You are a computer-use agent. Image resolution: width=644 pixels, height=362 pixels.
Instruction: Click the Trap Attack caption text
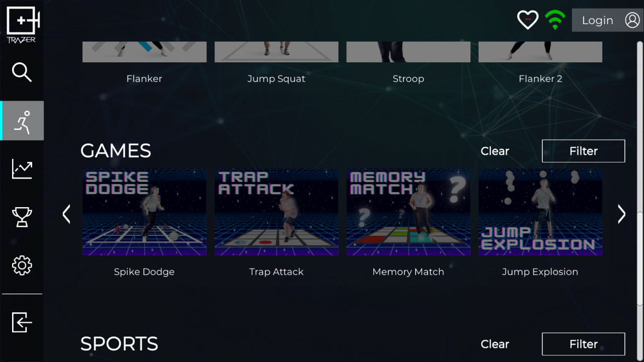[x=276, y=272]
